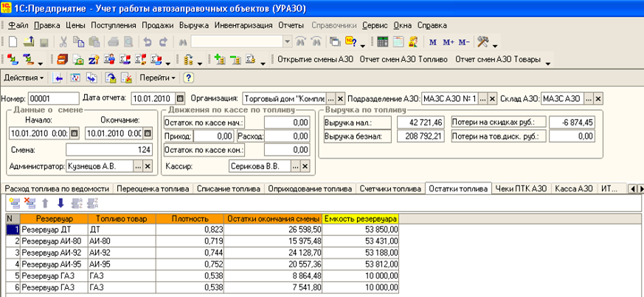This screenshot has height=297, width=644.
Task: Click the Cut scissors icon
Action: tap(63, 41)
